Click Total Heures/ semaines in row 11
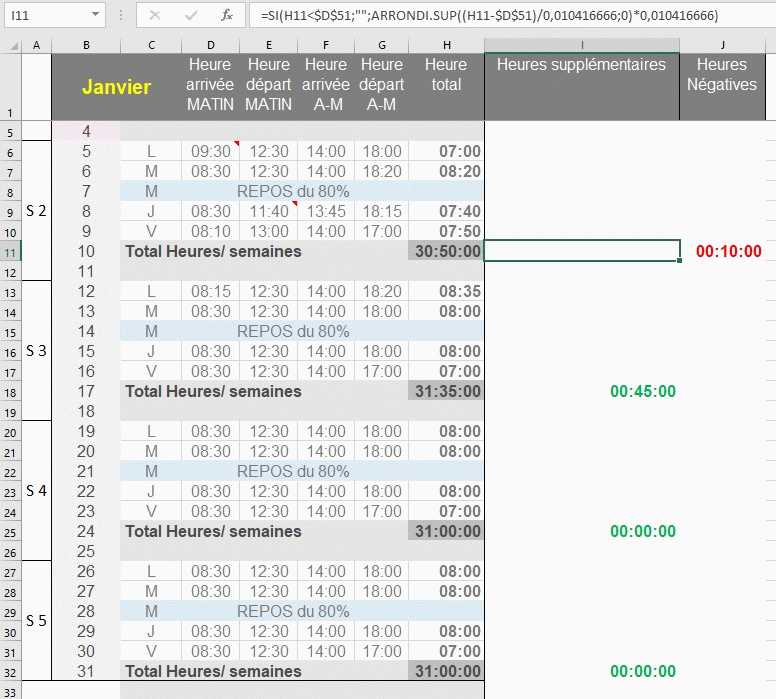Viewport: 776px width, 699px height. tap(213, 251)
